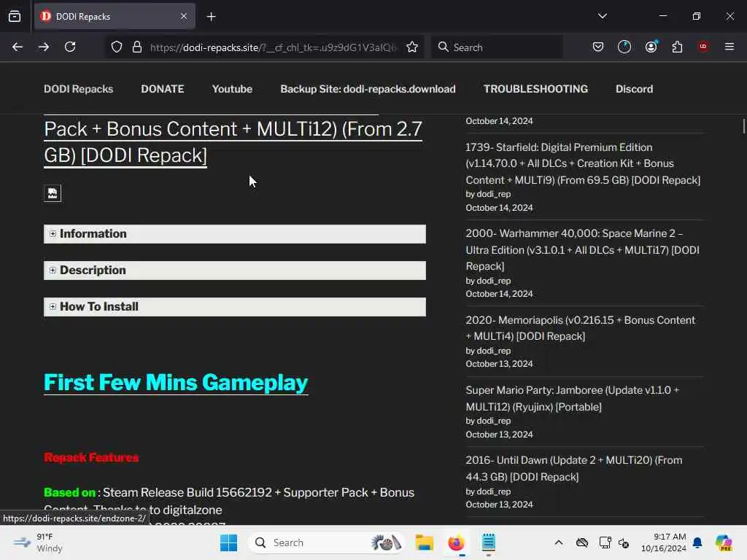Viewport: 747px width, 560px height.
Task: Go back to the previous page
Action: click(x=18, y=47)
